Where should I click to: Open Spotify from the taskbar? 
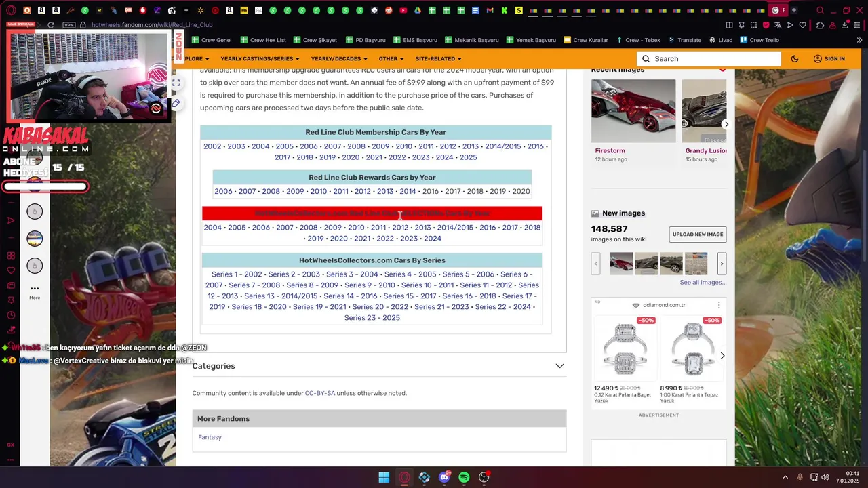464,478
